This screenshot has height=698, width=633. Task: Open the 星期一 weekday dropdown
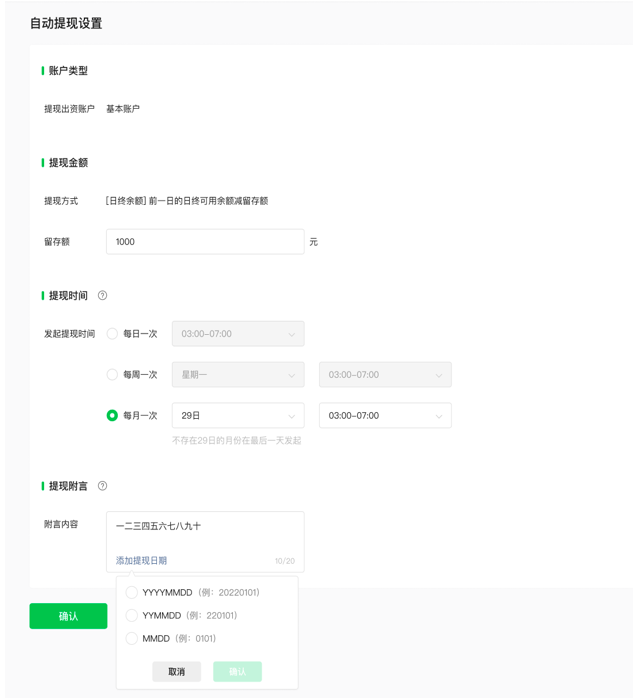click(238, 375)
